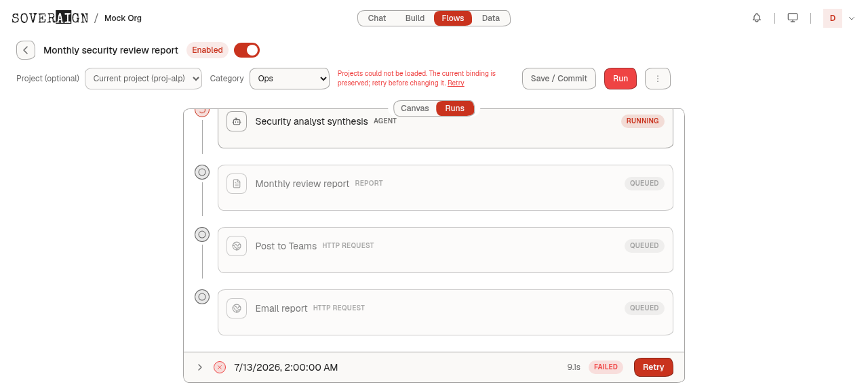Viewport: 868px width, 391px height.
Task: Open the three-dot more options menu
Action: (658, 79)
